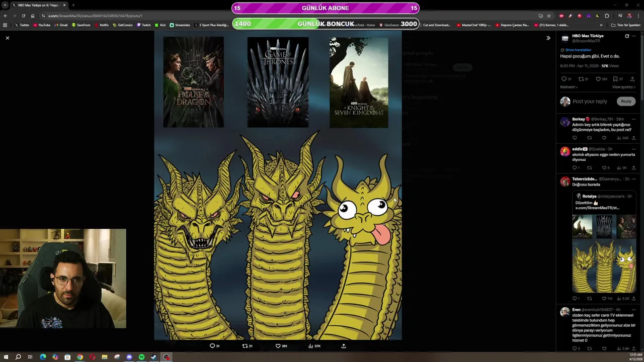
Task: Open Spotify from taskbar
Action: tap(141, 357)
